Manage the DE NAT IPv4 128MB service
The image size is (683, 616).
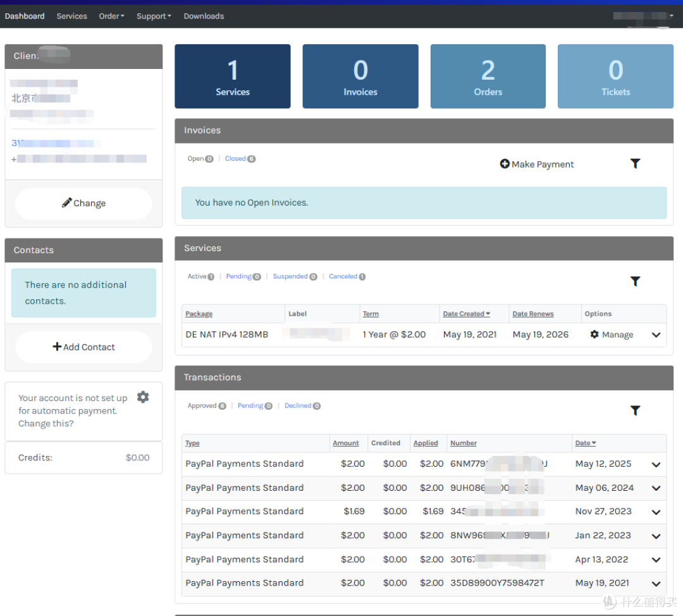pos(612,335)
